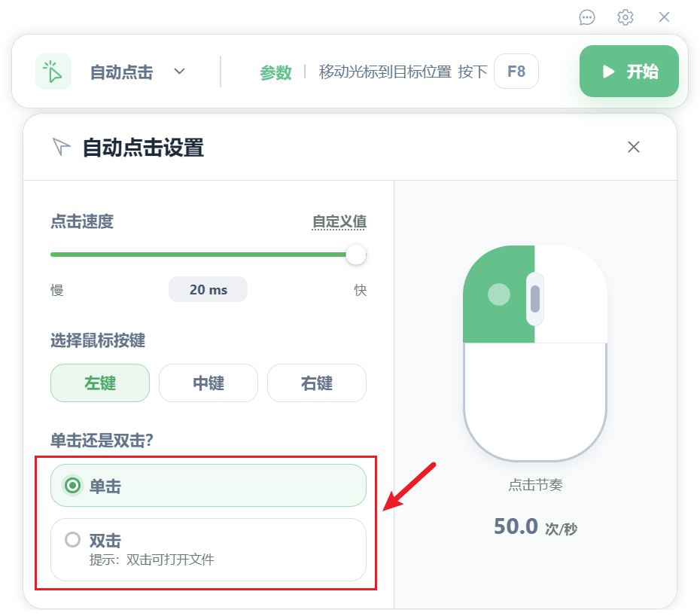This screenshot has width=700, height=616.
Task: Close the app using top-right X
Action: [x=664, y=17]
